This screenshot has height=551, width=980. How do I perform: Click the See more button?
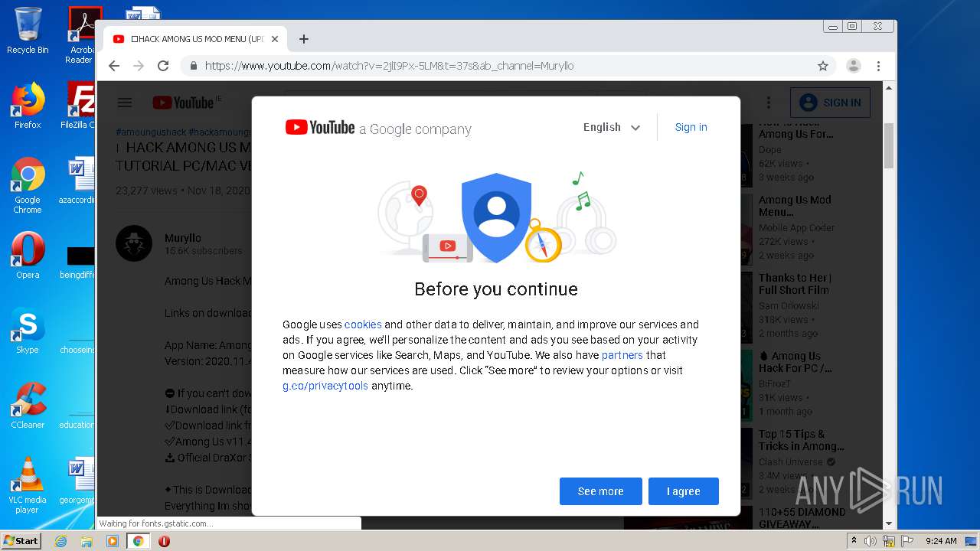(600, 491)
